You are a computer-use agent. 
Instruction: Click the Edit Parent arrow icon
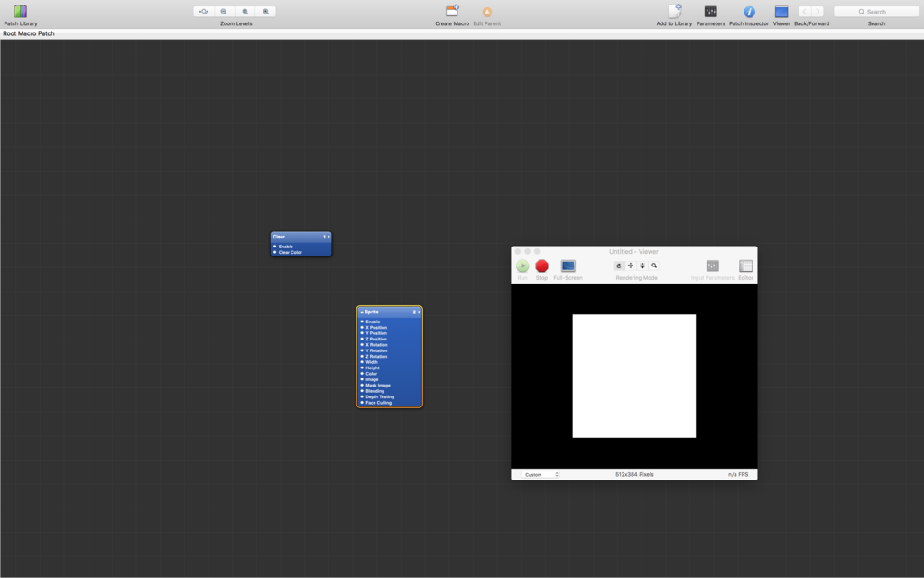487,12
